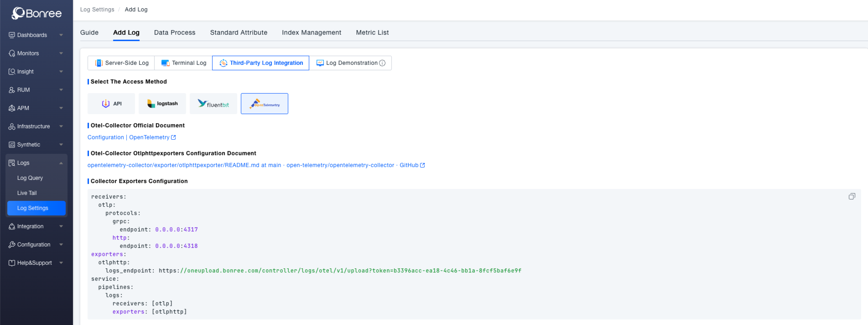Switch to Terminal Log option

tap(183, 63)
